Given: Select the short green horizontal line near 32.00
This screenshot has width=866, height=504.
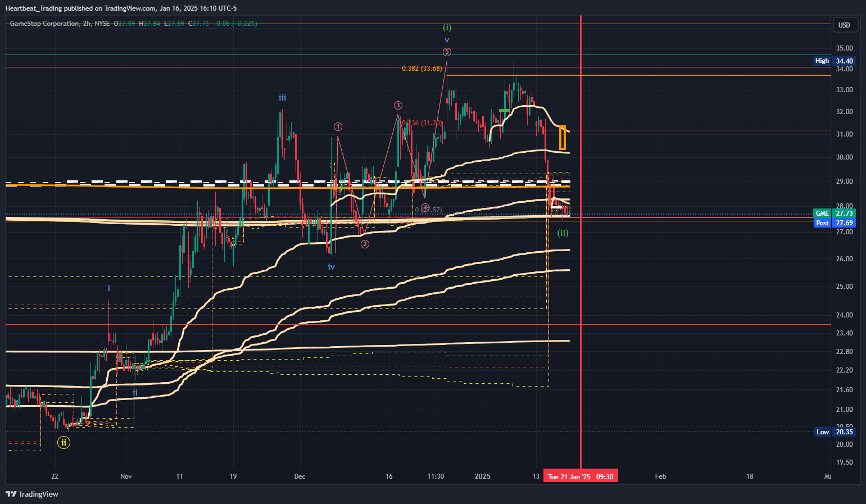Looking at the screenshot, I should 504,110.
